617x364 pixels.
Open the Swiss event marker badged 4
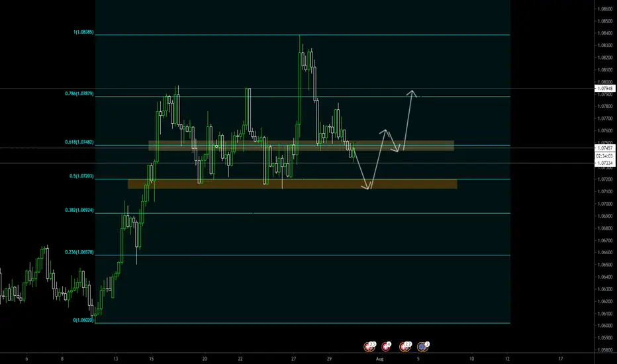(x=386, y=346)
